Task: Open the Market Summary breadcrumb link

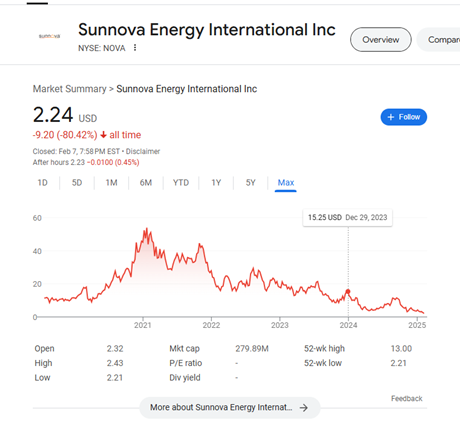Action: (x=69, y=89)
